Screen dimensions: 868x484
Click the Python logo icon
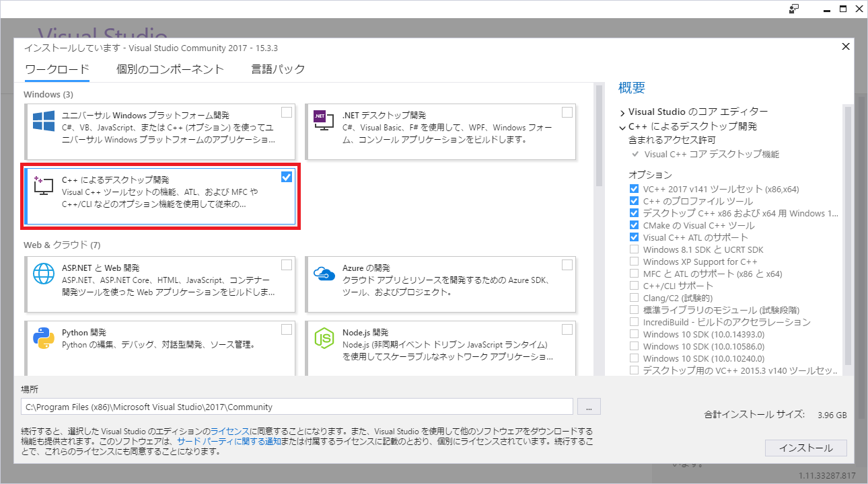[44, 338]
